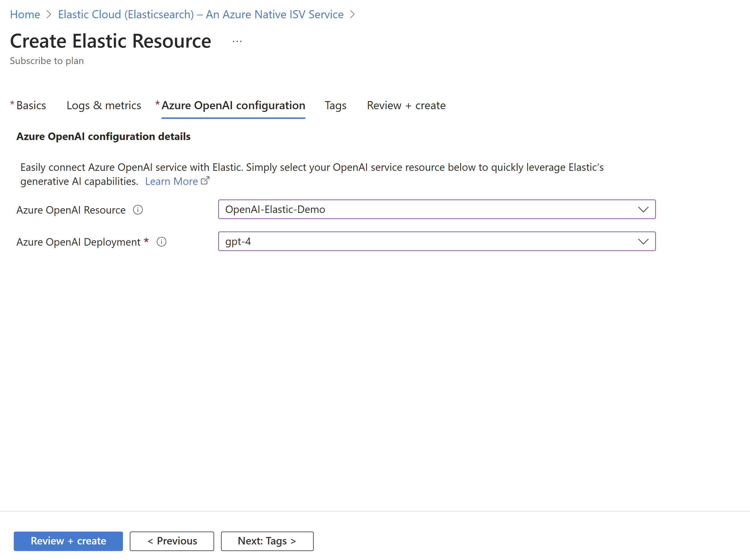
Task: Expand the Azure OpenAI Deployment dropdown
Action: tap(642, 241)
